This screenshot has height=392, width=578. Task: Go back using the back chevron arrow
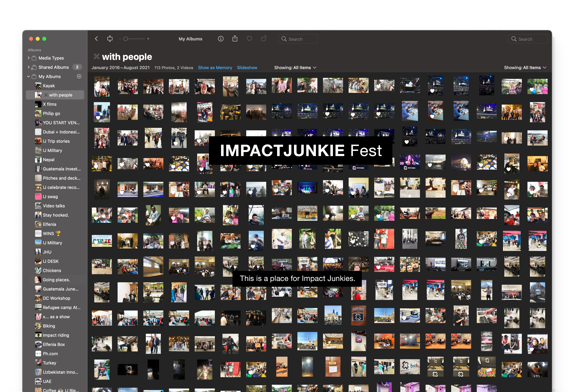96,39
